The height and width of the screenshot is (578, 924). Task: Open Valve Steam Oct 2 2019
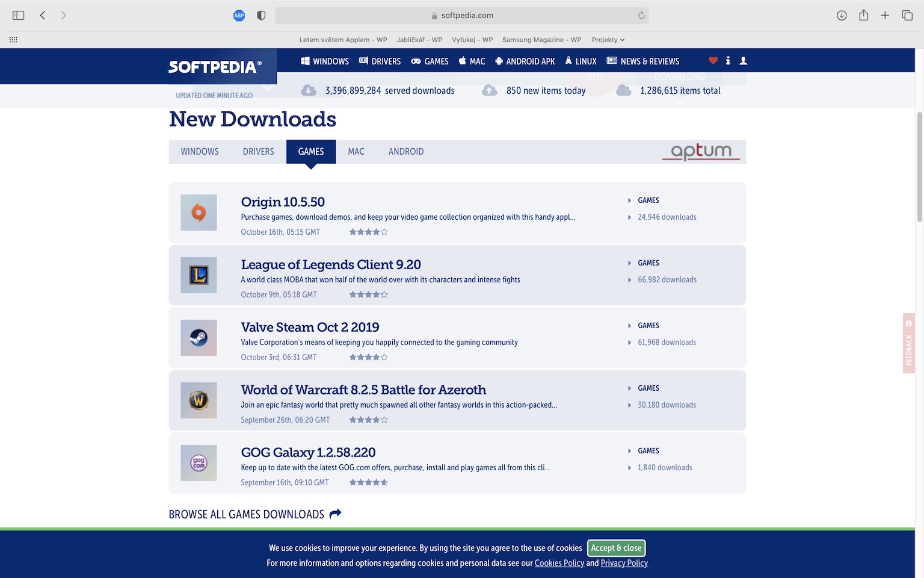(310, 327)
